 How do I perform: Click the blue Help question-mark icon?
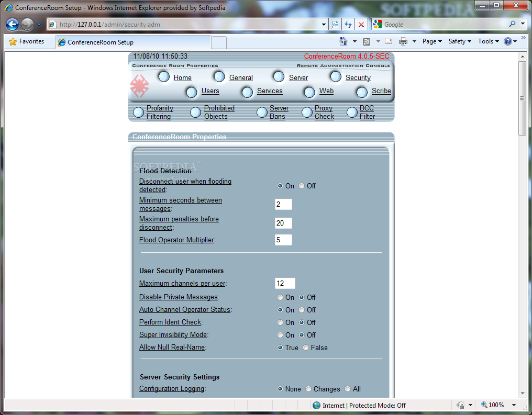click(x=507, y=41)
